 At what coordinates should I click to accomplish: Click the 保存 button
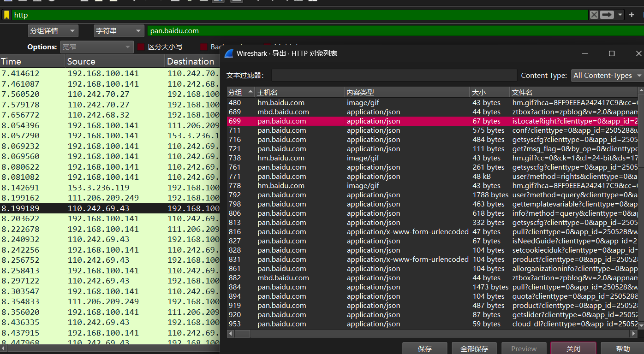pos(424,348)
